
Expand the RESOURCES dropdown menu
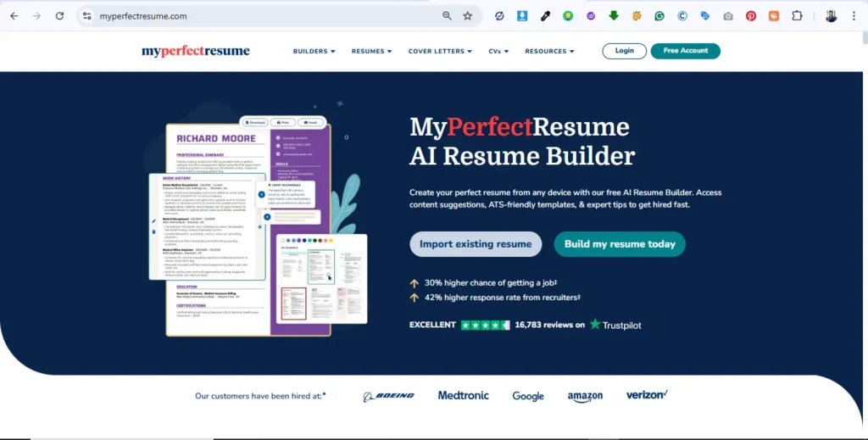tap(549, 51)
